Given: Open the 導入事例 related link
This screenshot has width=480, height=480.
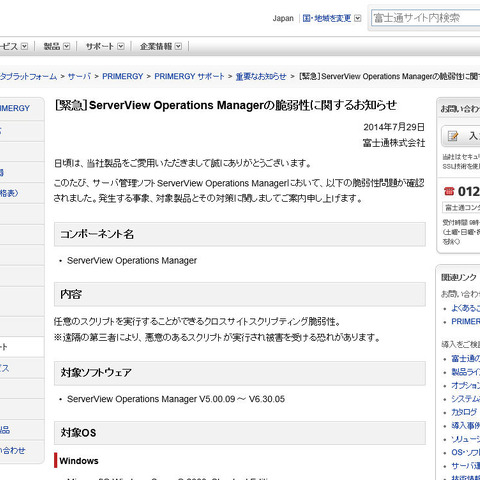Looking at the screenshot, I should (x=466, y=426).
